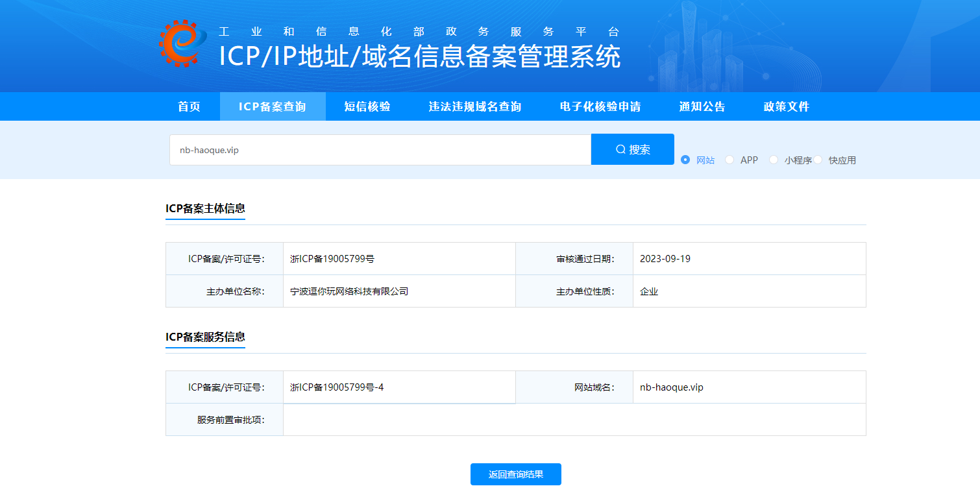
Task: Click the 审核通过日期 label
Action: pyautogui.click(x=585, y=259)
